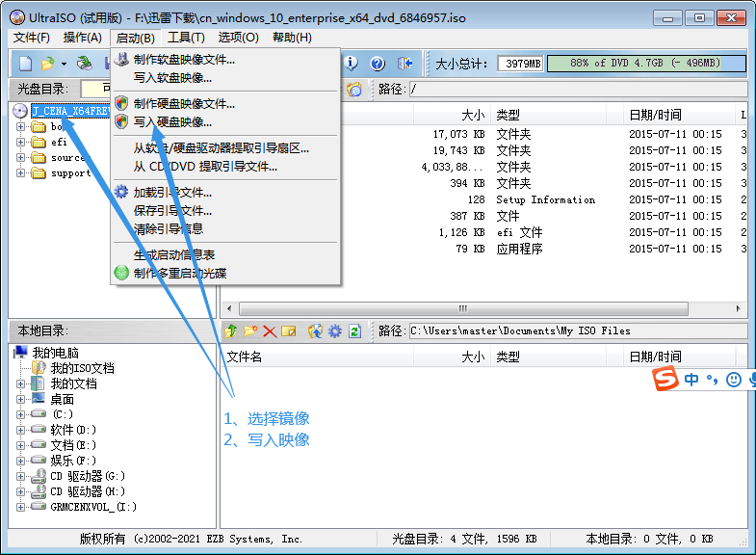Click the Sogou S input method icon

(665, 380)
